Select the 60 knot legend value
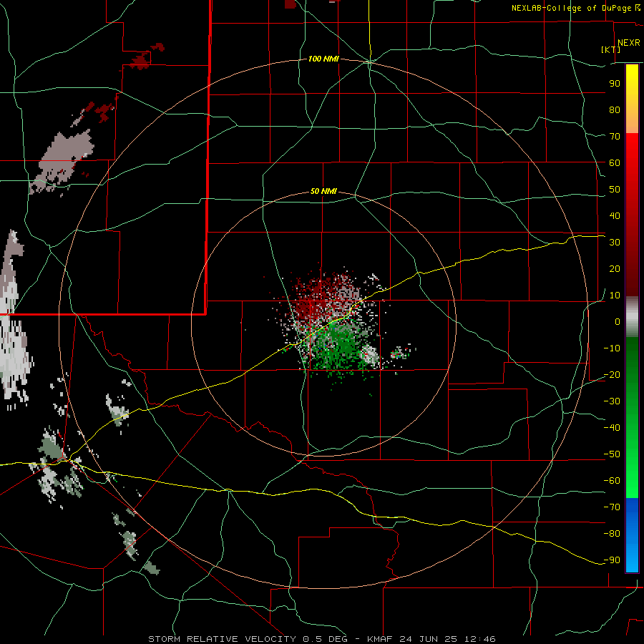 pyautogui.click(x=615, y=162)
